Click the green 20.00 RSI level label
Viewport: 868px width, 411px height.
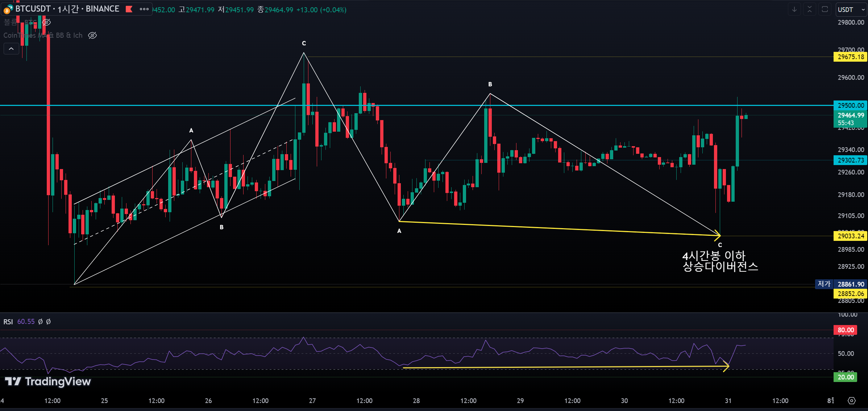(845, 377)
